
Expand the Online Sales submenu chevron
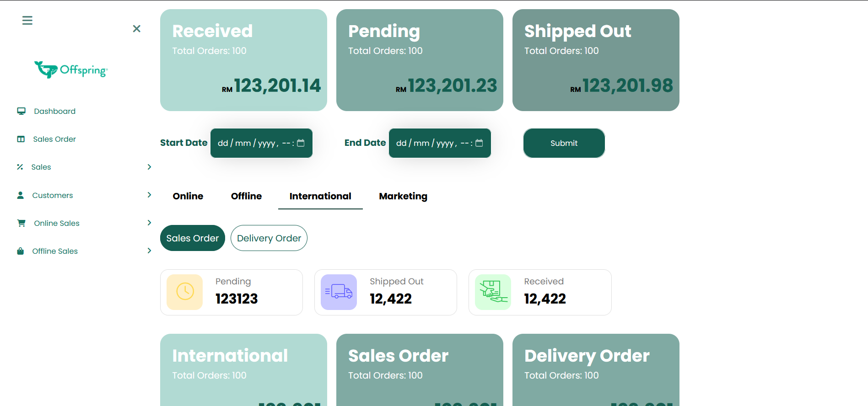point(149,223)
